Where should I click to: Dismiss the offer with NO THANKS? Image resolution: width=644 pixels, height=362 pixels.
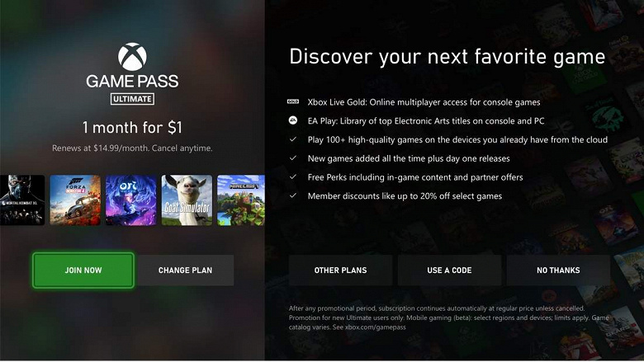[558, 270]
